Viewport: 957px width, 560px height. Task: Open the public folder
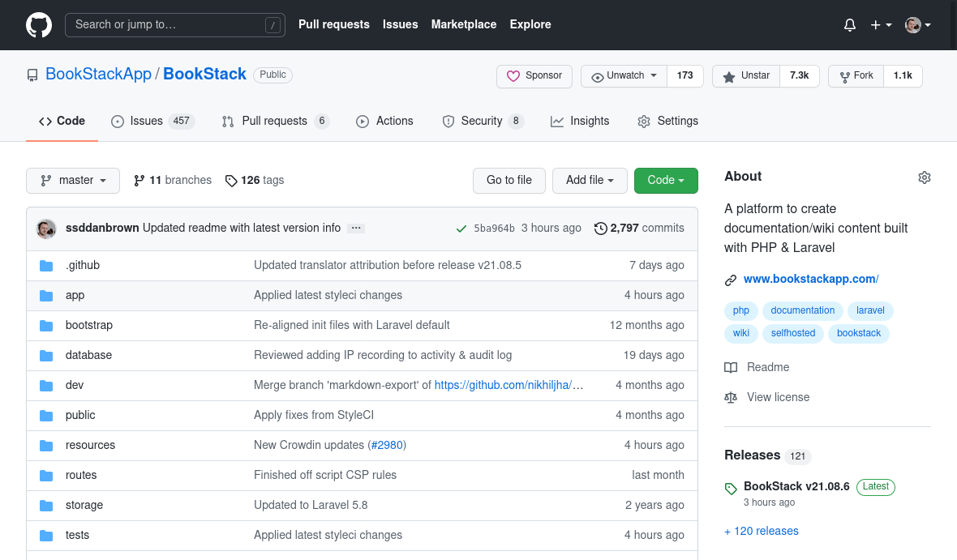tap(80, 415)
